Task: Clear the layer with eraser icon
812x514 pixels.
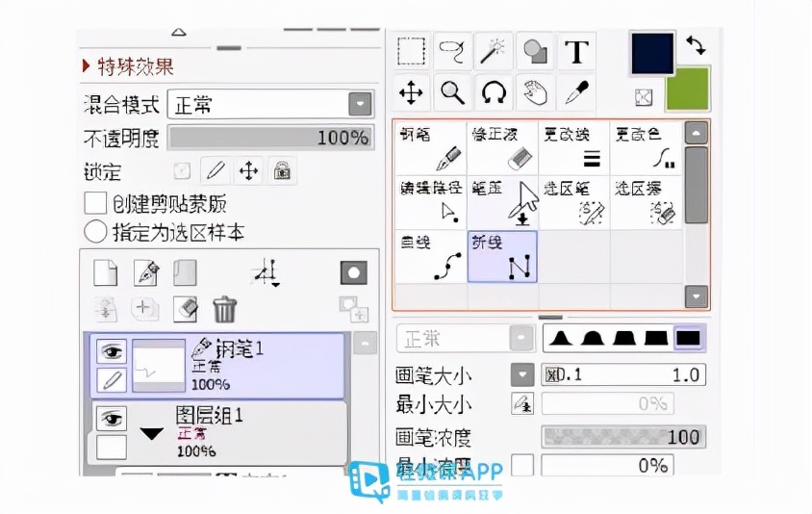Action: pyautogui.click(x=185, y=309)
